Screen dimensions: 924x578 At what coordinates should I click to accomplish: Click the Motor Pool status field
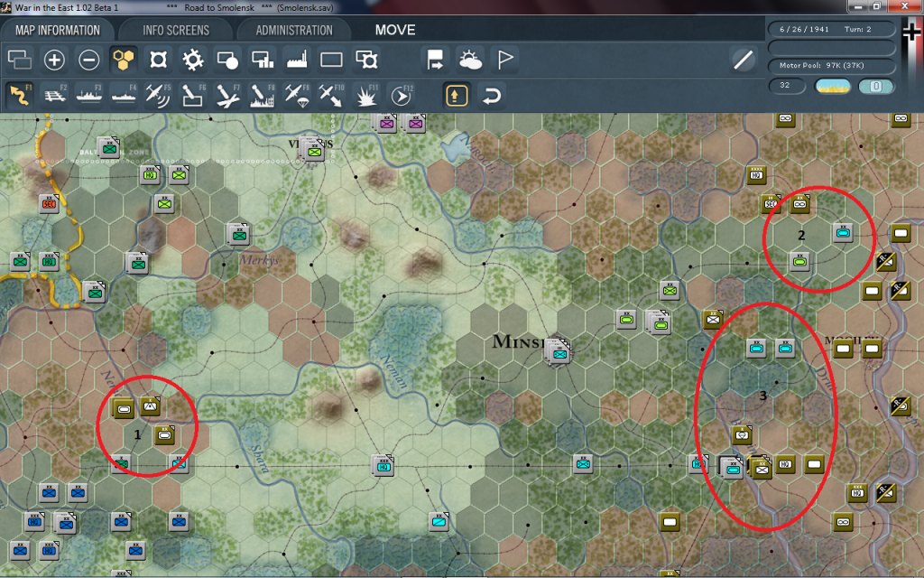tap(831, 66)
